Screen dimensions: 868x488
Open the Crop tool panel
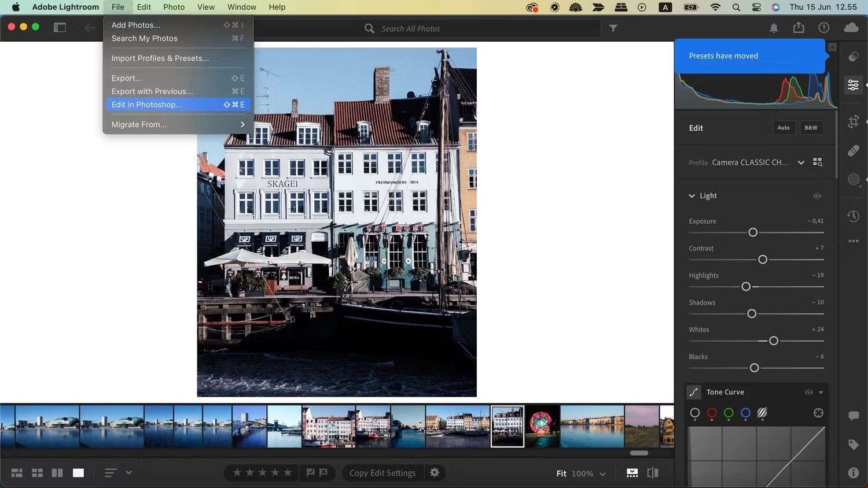click(x=853, y=121)
